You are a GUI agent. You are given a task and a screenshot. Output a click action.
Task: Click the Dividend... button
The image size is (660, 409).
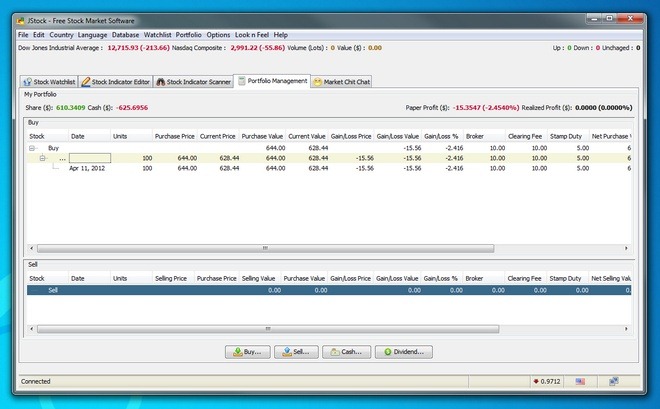(x=404, y=352)
